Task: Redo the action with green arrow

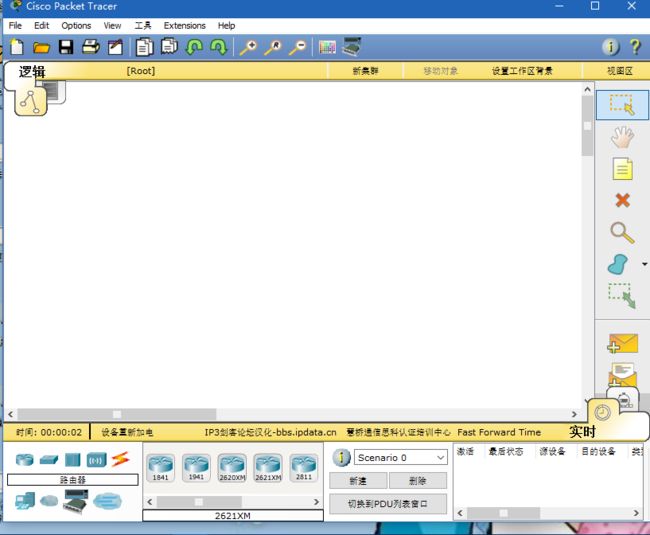Action: [x=219, y=47]
